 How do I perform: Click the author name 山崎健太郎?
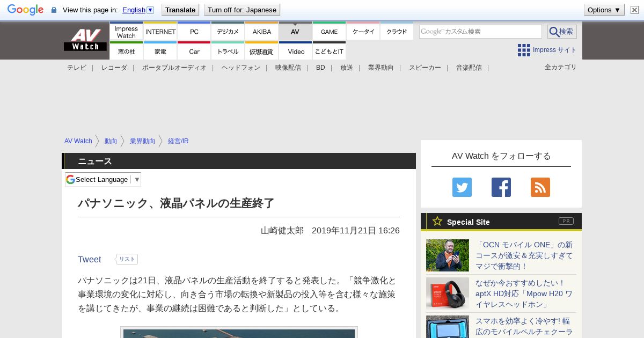[x=282, y=230]
